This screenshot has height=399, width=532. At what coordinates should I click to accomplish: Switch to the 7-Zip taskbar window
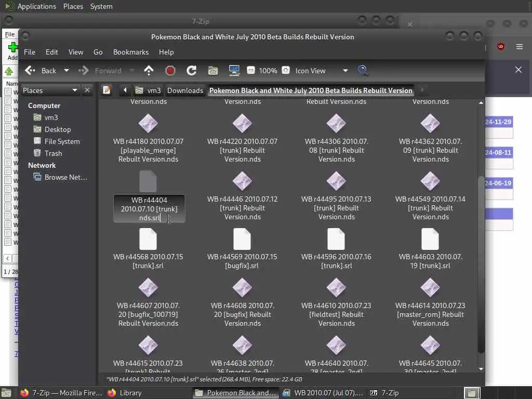tap(384, 393)
